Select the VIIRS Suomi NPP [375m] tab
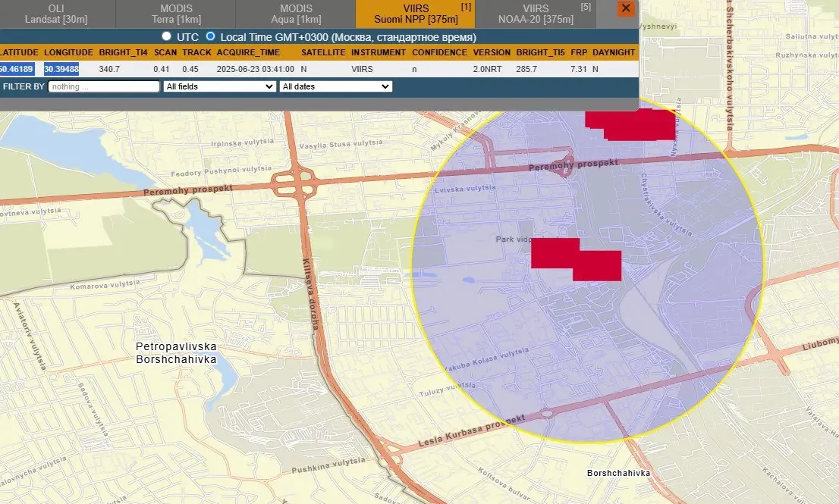This screenshot has width=839, height=504. 416,14
